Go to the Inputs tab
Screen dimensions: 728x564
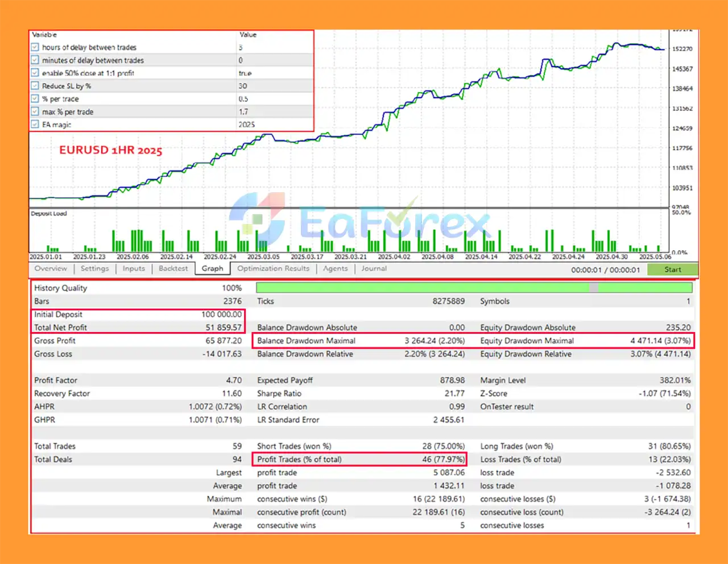(134, 268)
